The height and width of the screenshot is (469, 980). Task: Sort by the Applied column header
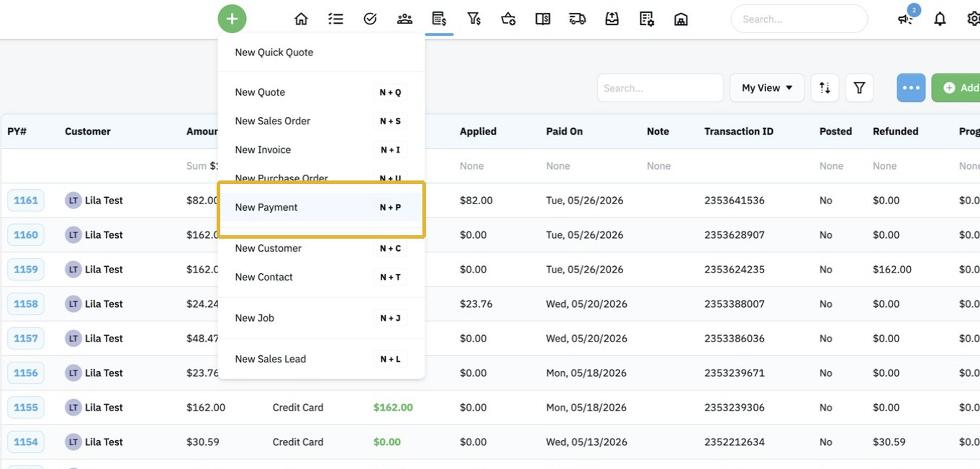(478, 131)
